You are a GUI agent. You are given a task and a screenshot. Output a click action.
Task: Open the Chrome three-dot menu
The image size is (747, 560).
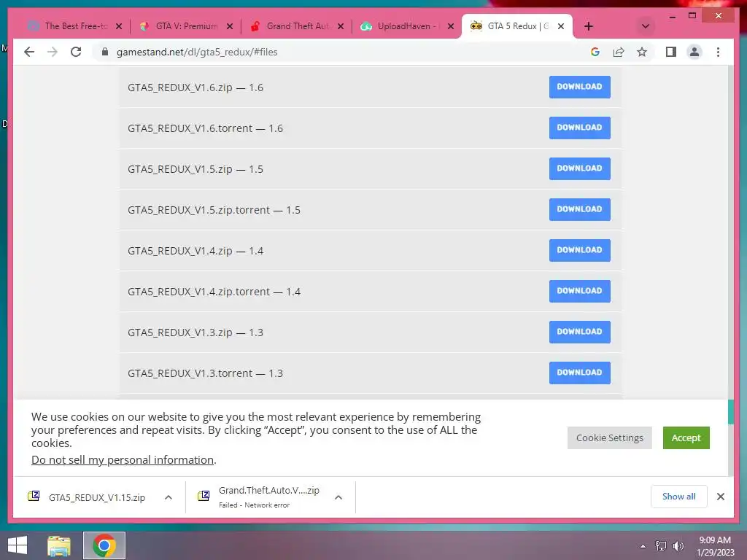pyautogui.click(x=718, y=52)
